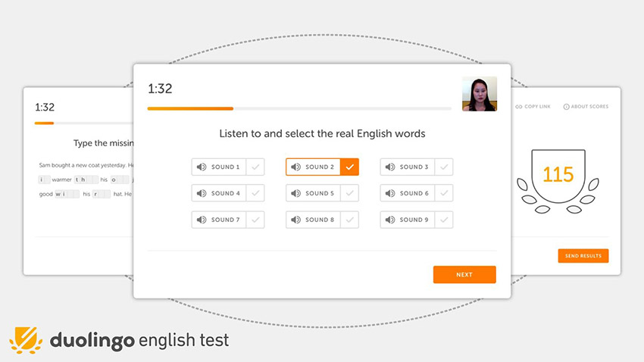Play Sound 9 speaker icon
Image resolution: width=644 pixels, height=362 pixels.
[390, 220]
